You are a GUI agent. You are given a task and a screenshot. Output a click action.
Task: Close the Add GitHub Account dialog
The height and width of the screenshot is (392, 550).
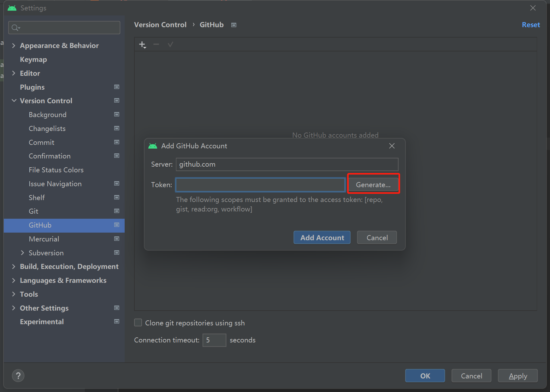(x=392, y=146)
